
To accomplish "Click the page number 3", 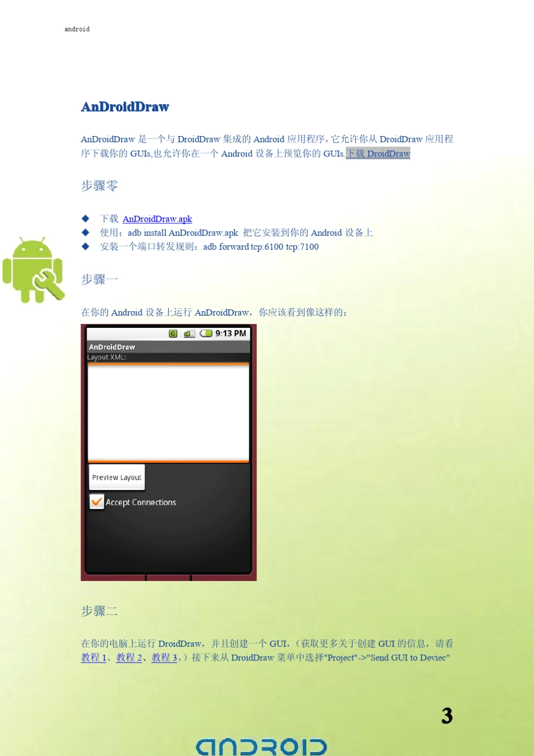I will tap(447, 715).
